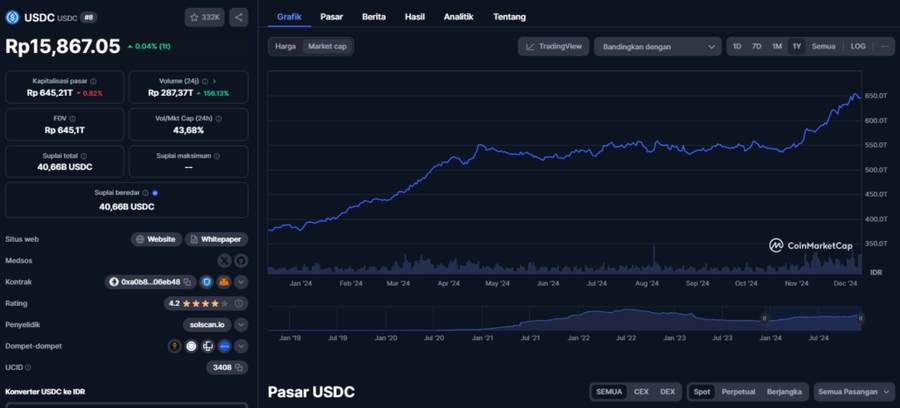Open the Trust Wallet shield wallet icon
This screenshot has height=408, width=900.
click(x=191, y=346)
